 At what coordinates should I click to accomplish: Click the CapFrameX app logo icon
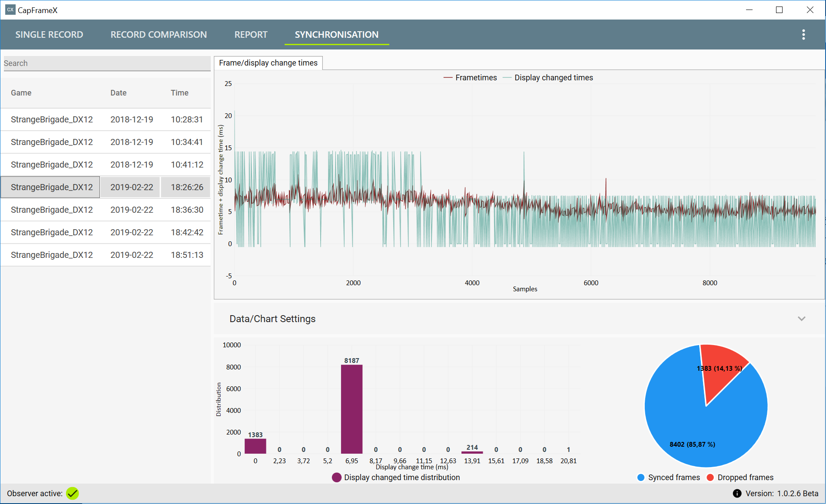(x=10, y=10)
